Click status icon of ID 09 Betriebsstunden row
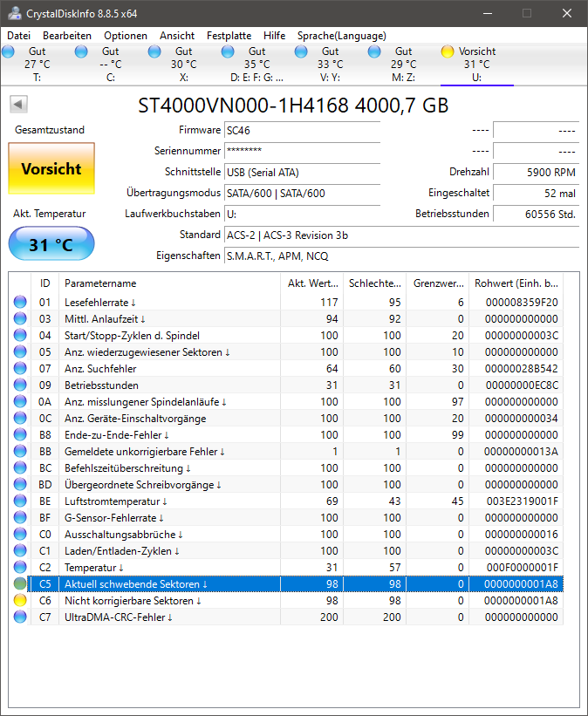The image size is (588, 716). click(20, 385)
